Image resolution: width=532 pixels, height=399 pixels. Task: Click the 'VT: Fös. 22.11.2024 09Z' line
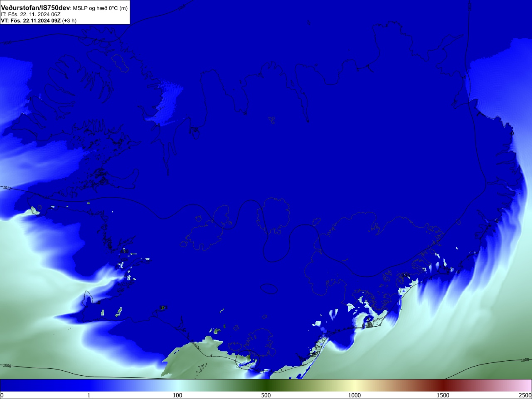pos(31,20)
